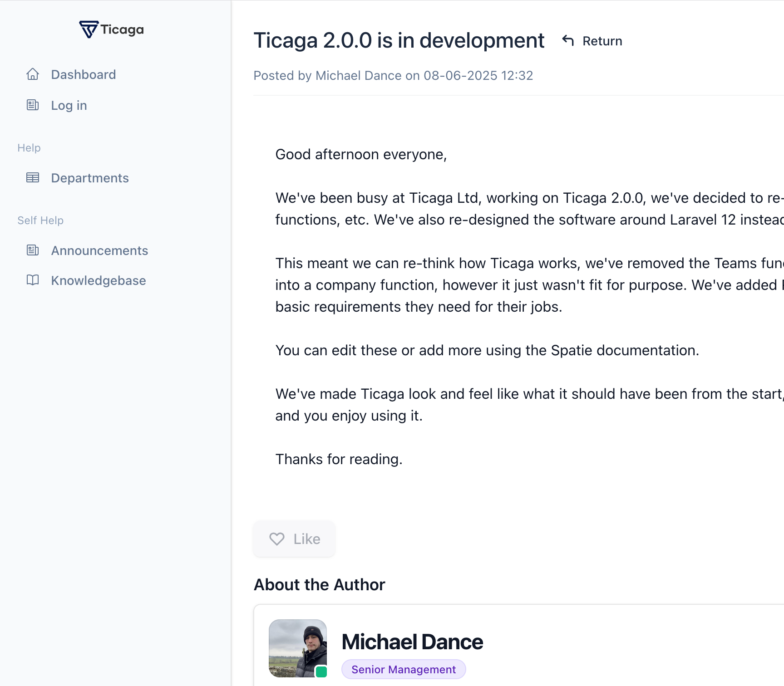Go to the Log in page
The width and height of the screenshot is (784, 686).
click(x=69, y=105)
